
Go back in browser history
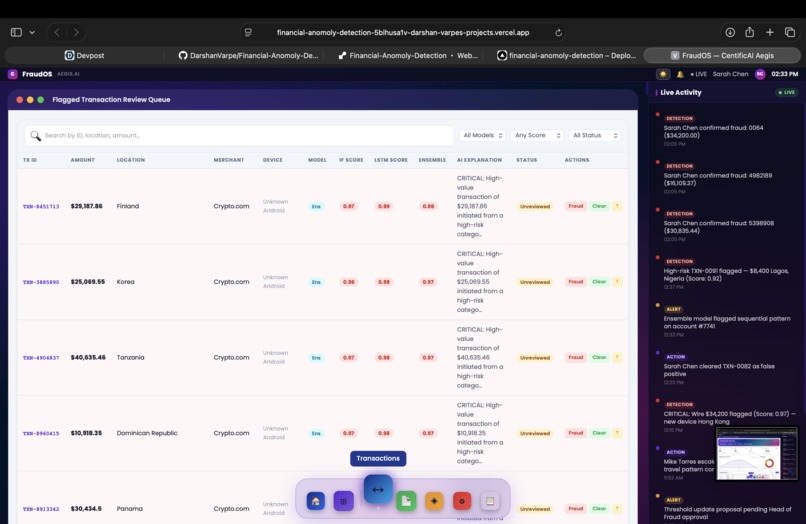point(57,32)
